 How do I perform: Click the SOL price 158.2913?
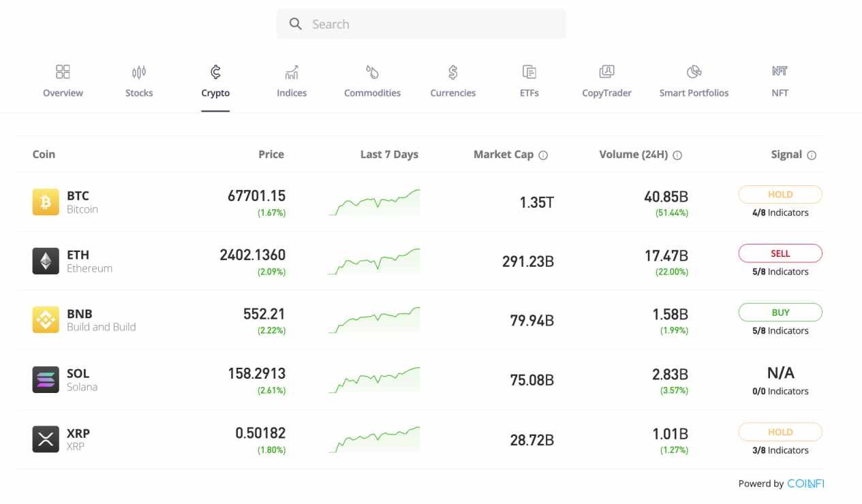pyautogui.click(x=256, y=373)
